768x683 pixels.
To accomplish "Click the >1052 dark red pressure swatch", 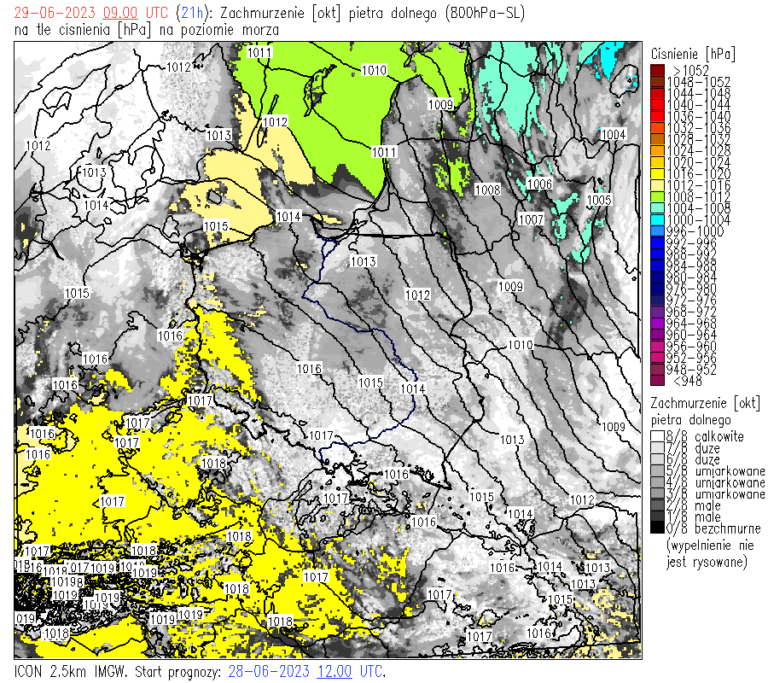I will pos(656,70).
